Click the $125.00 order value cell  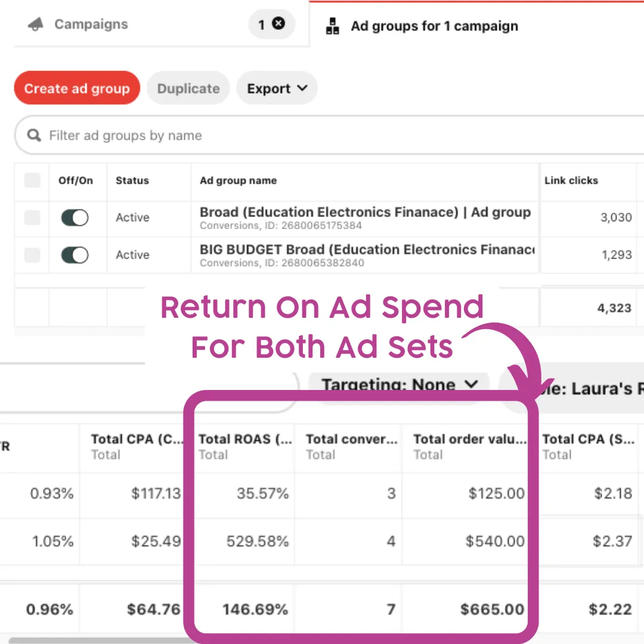tap(497, 493)
